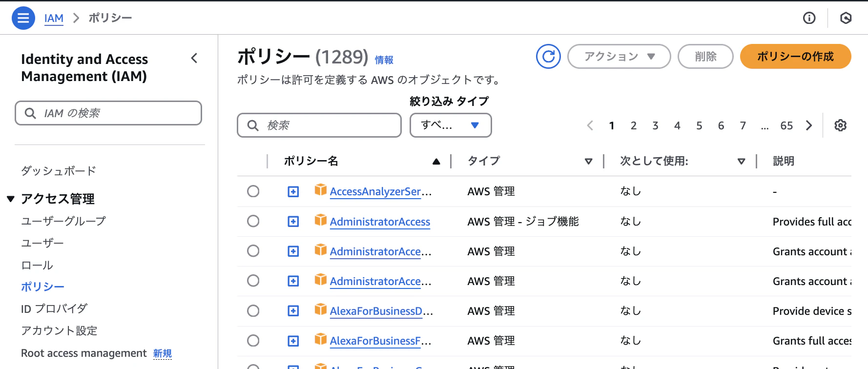Sort ascending by ポリシー名 arrow
The width and height of the screenshot is (868, 369).
tap(436, 162)
